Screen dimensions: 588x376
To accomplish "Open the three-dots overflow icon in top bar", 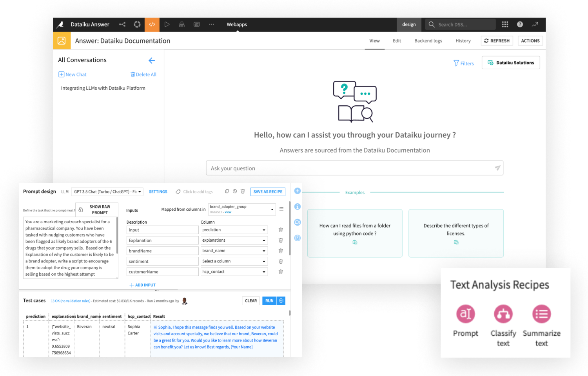I will tap(211, 24).
